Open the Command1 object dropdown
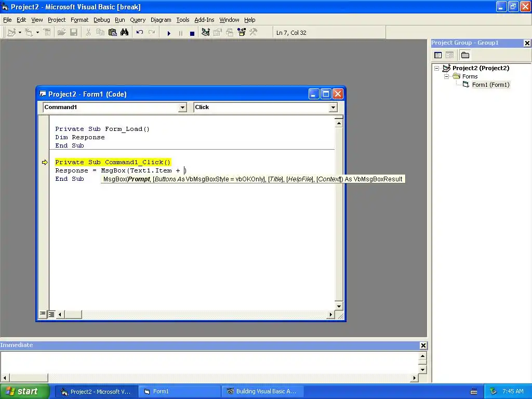Image resolution: width=532 pixels, height=399 pixels. (x=182, y=108)
